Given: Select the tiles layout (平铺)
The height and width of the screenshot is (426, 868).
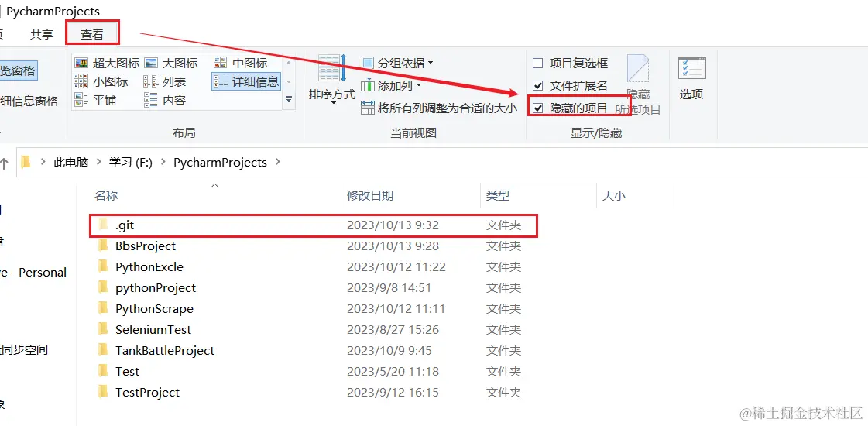Looking at the screenshot, I should (x=95, y=100).
